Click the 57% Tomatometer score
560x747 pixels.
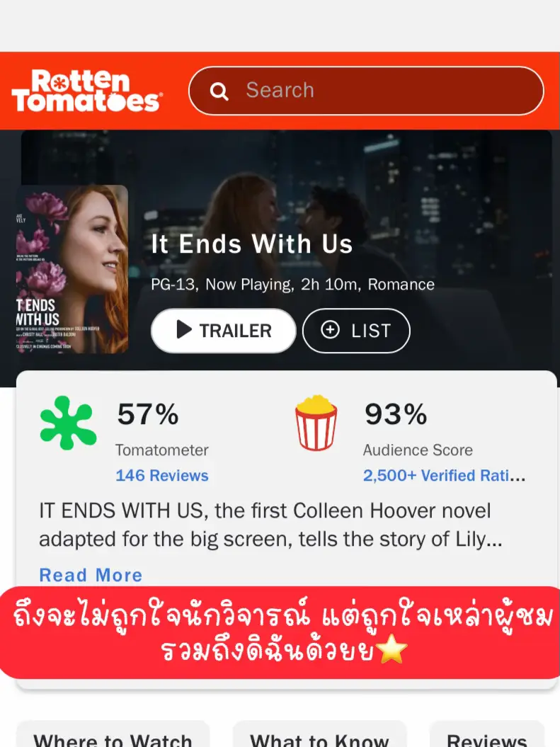coord(148,414)
